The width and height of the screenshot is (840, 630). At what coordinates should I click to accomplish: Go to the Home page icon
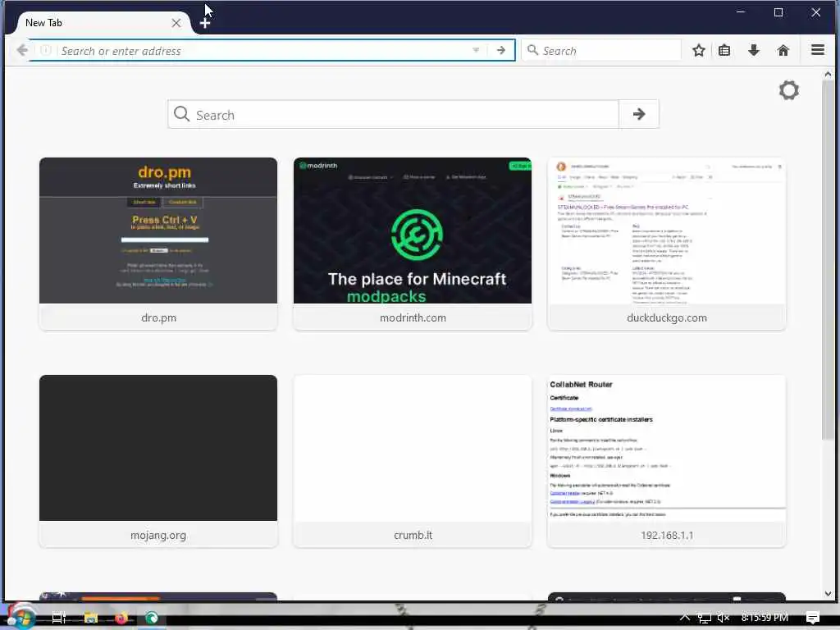coord(783,50)
